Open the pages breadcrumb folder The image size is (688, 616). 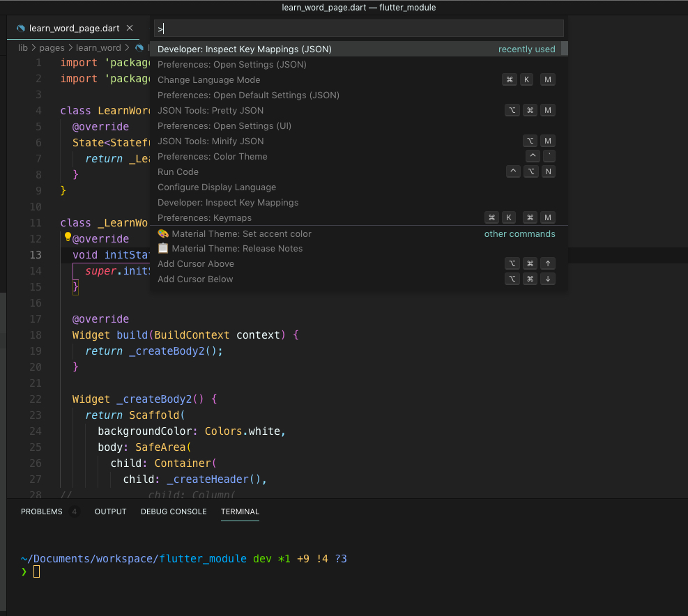52,48
